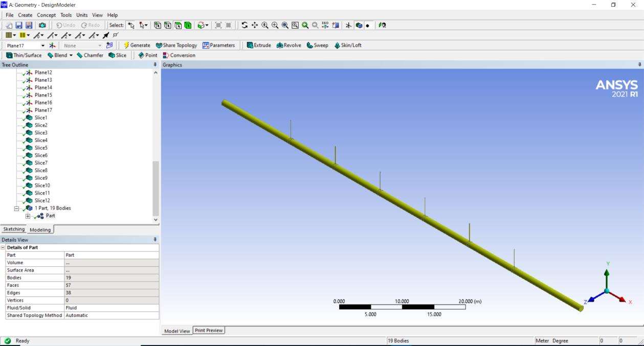Click the Tree Outline scrollbar down arrow

[156, 220]
